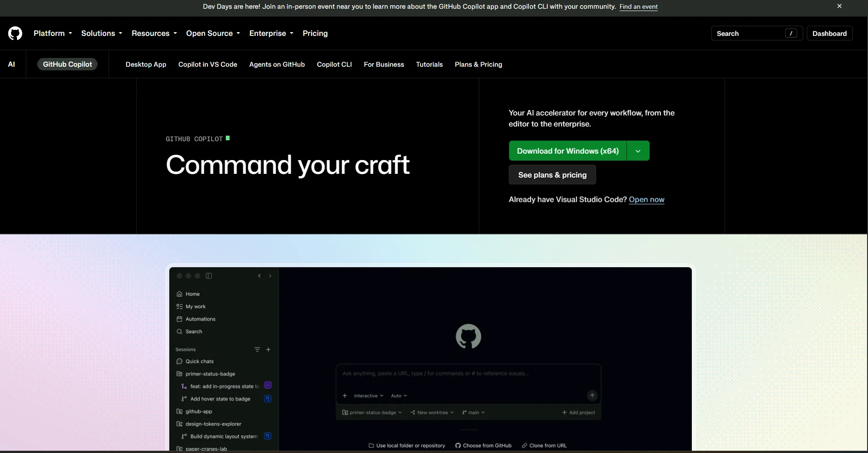Screen dimensions: 868x453
Task: Open download options arrow beside Windows button
Action: (x=638, y=151)
